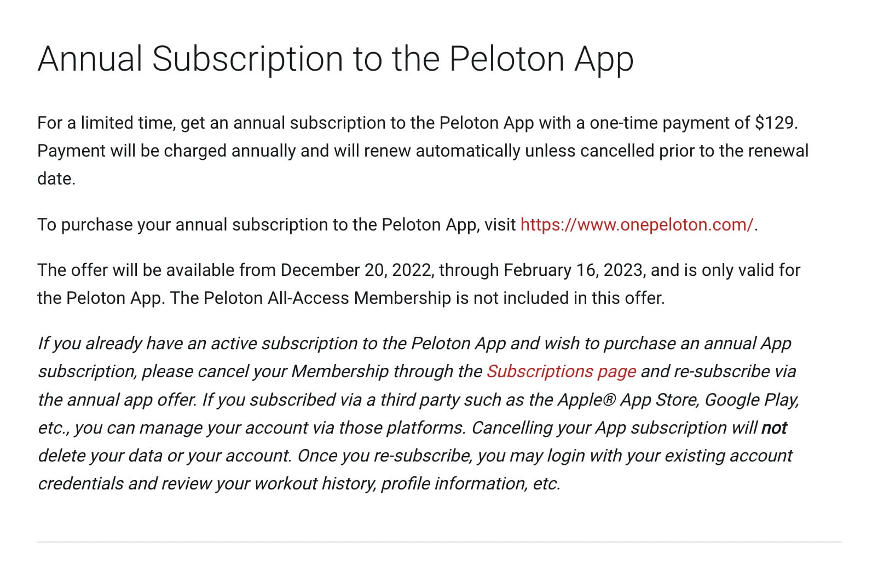This screenshot has width=878, height=588.
Task: Click the horizontal divider line below the text
Action: (x=439, y=542)
